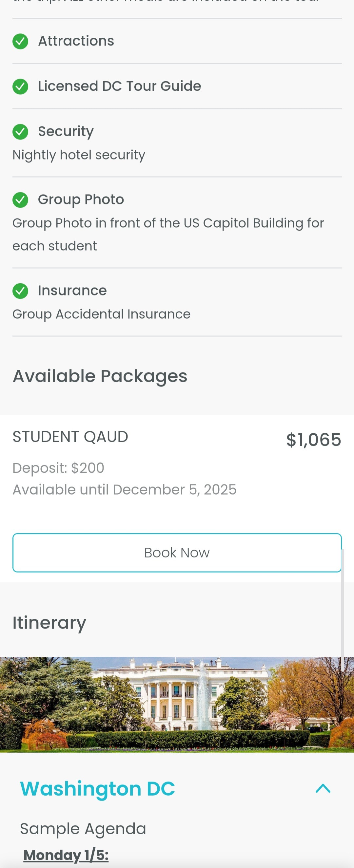354x868 pixels.
Task: Open the White House itinerary photo
Action: coord(177,704)
